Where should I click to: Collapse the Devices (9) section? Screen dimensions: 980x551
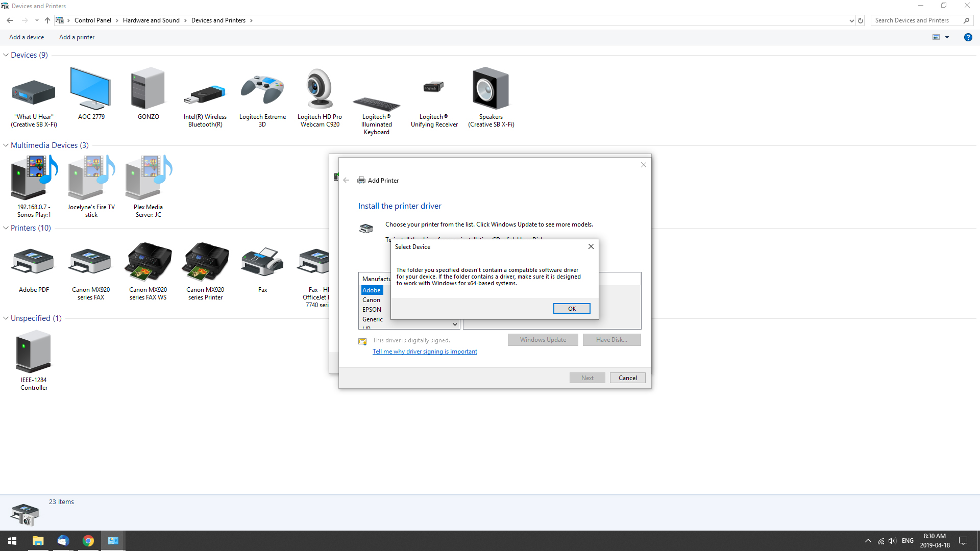[6, 55]
